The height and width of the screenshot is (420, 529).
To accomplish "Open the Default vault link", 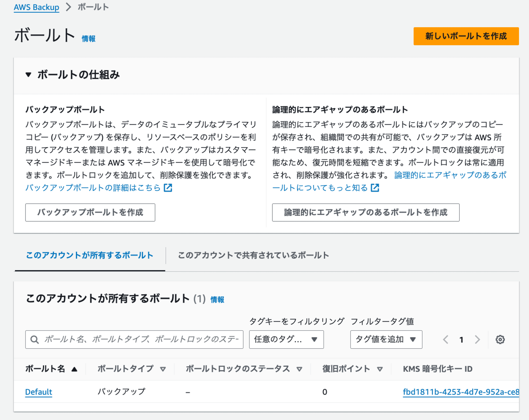I will (39, 392).
